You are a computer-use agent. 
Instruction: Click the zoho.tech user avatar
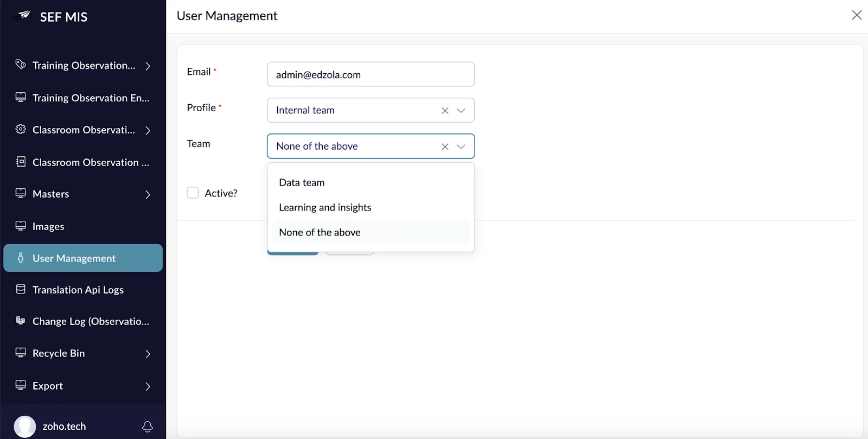(x=25, y=427)
